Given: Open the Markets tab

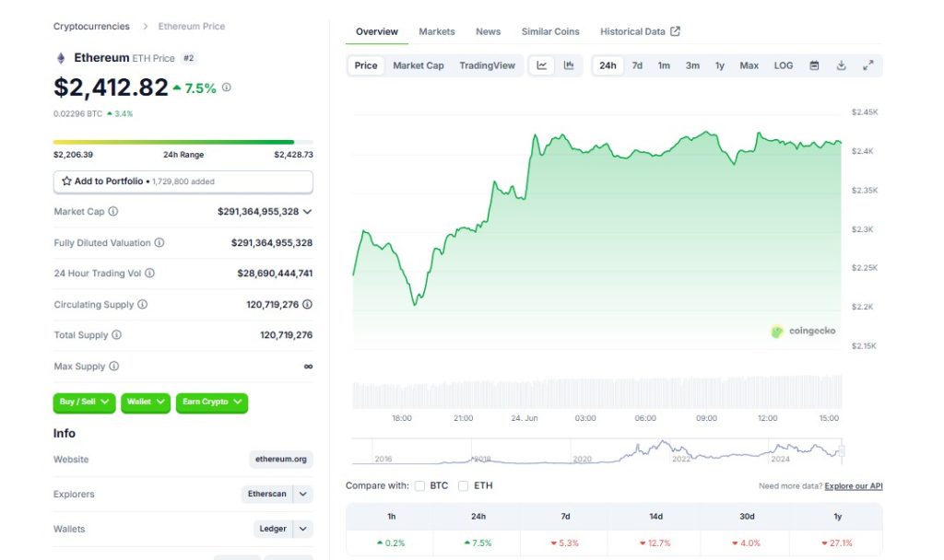Looking at the screenshot, I should [437, 31].
